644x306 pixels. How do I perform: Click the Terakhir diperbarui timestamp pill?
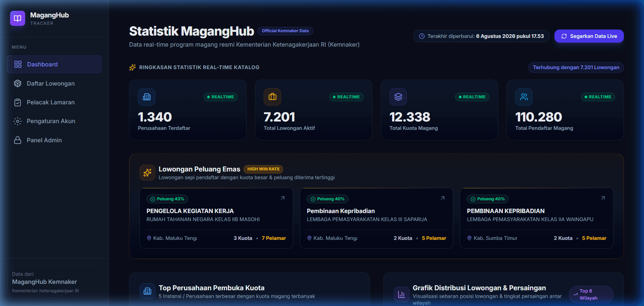coord(481,36)
